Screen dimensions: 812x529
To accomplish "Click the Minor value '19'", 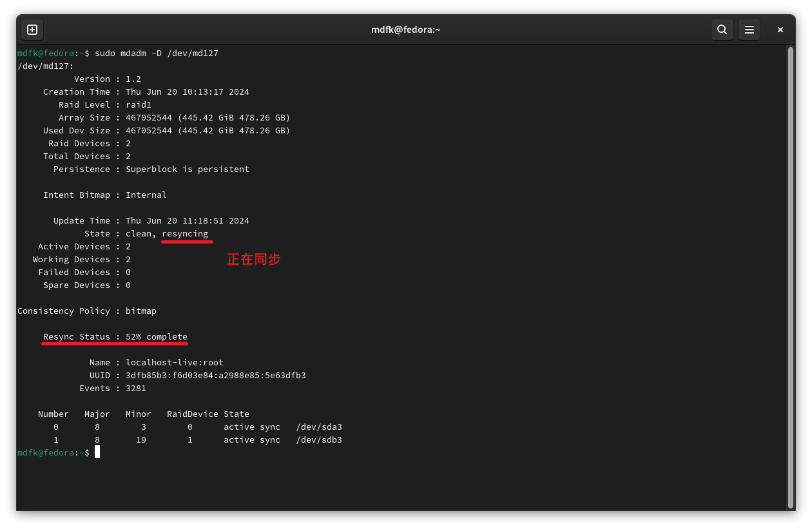I will pos(141,439).
